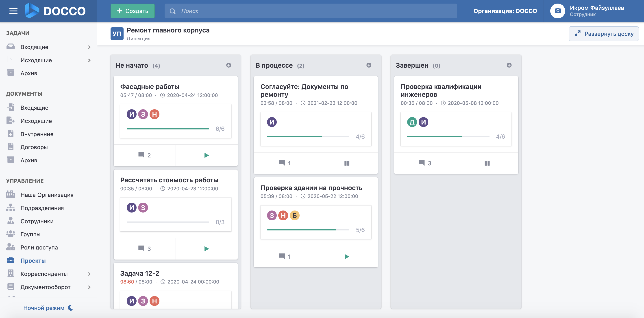The image size is (644, 318).
Task: Open the hamburger menu
Action: point(13,11)
